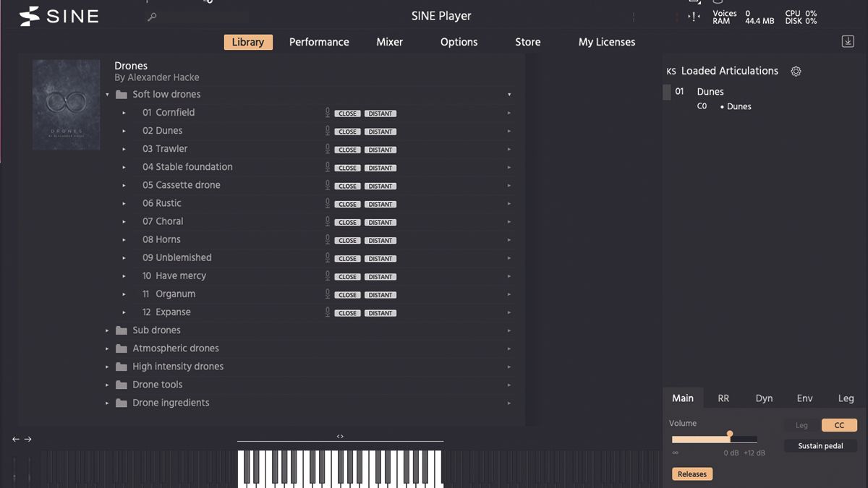Switch to the Mixer tab
Image resolution: width=868 pixels, height=488 pixels.
point(389,42)
